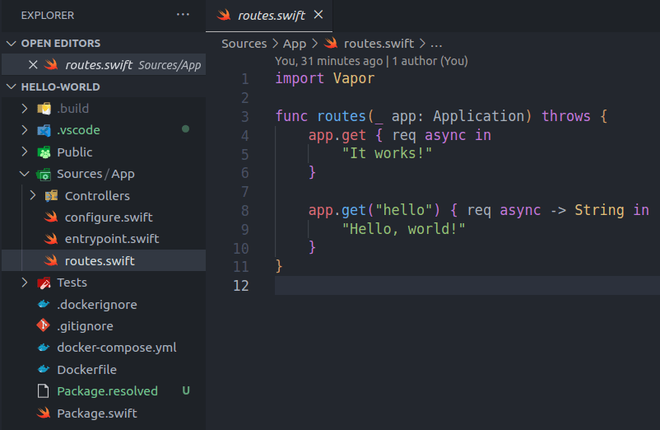This screenshot has height=430, width=660.
Task: Expand the Controllers folder
Action: click(x=35, y=196)
